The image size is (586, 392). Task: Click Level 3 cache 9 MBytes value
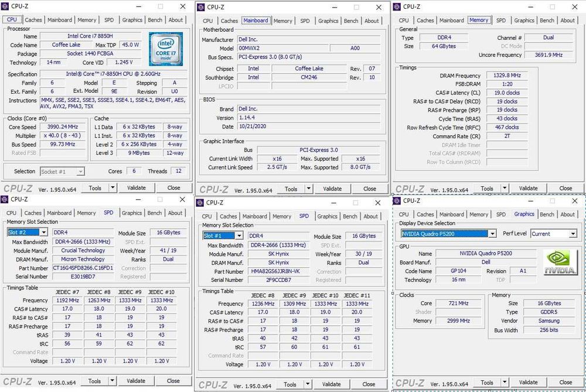pos(139,153)
